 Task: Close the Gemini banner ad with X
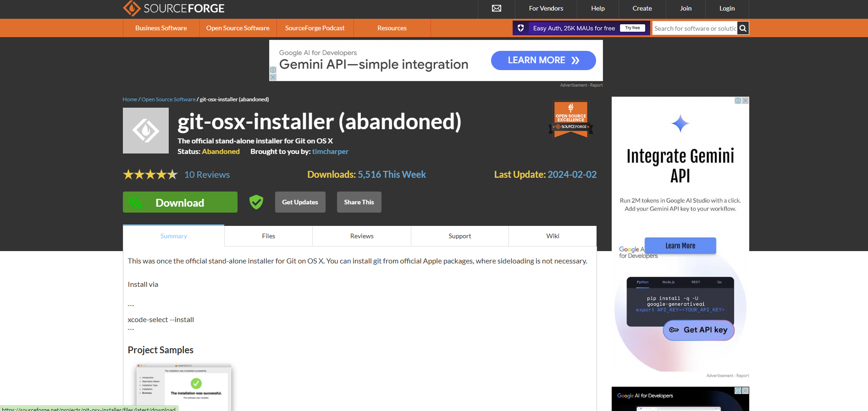tap(273, 77)
